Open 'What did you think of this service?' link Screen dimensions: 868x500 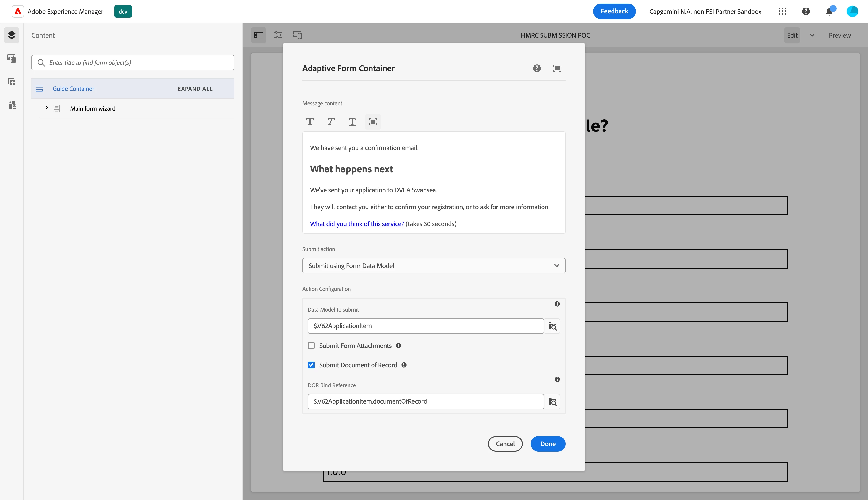pyautogui.click(x=356, y=224)
